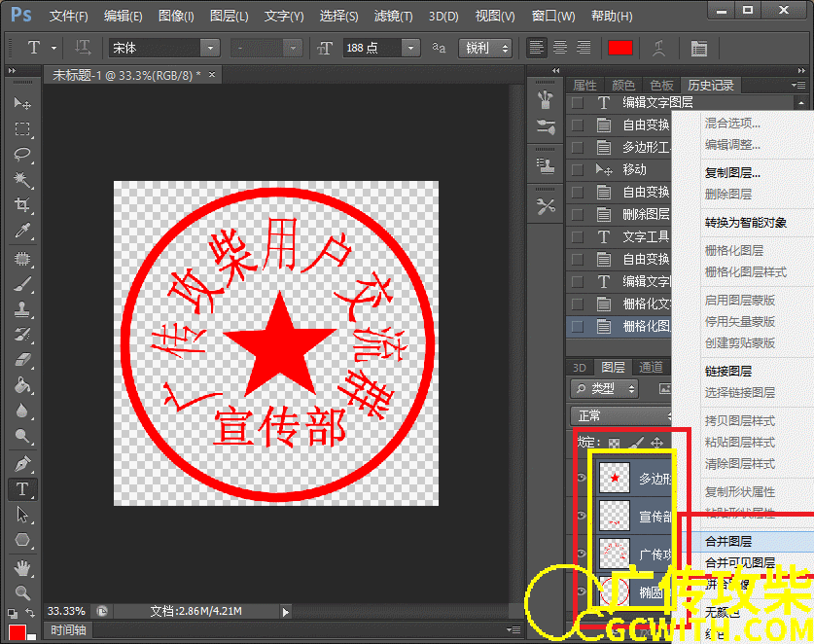Select the Move tool
This screenshot has width=814, height=644.
click(22, 103)
